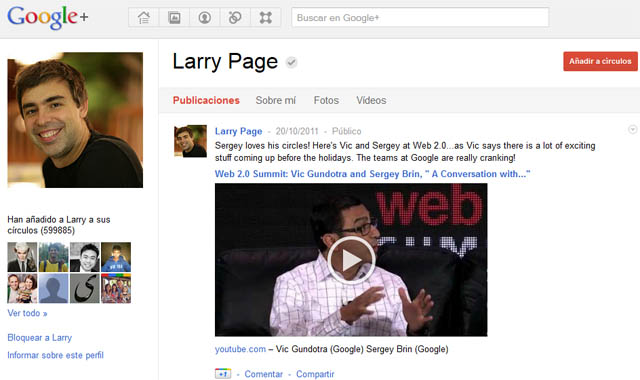Click the Comentar link
The height and width of the screenshot is (380, 640).
pos(263,374)
